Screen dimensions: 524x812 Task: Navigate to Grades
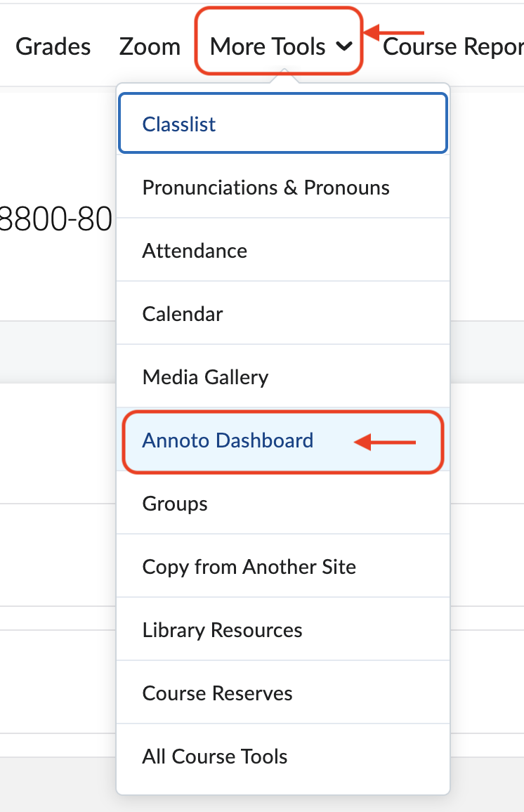pos(53,46)
